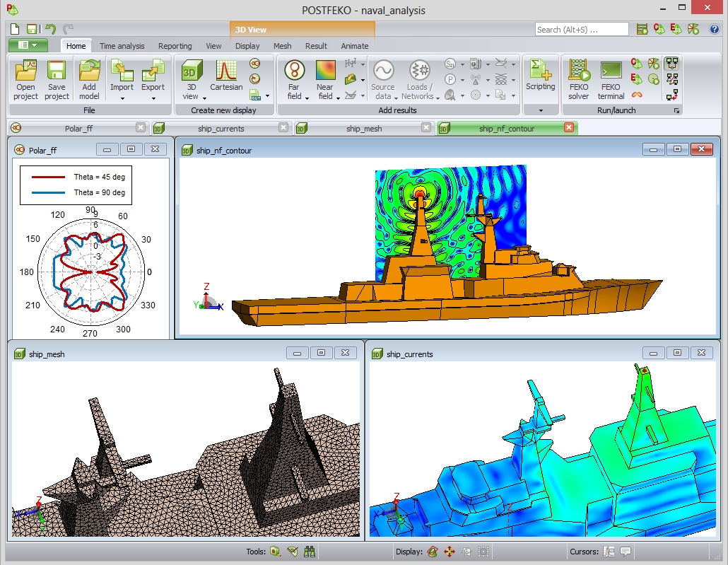The height and width of the screenshot is (565, 728).
Task: Select the Home ribbon tab
Action: [76, 46]
